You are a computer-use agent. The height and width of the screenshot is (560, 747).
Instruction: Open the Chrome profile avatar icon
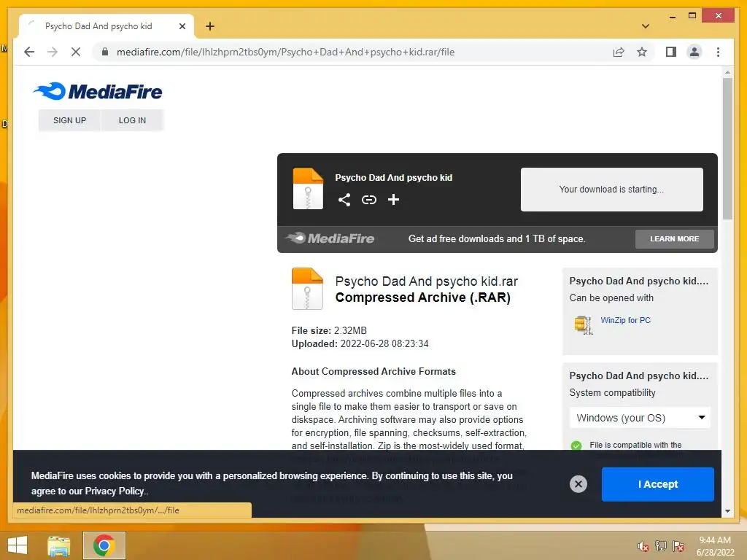coord(694,52)
